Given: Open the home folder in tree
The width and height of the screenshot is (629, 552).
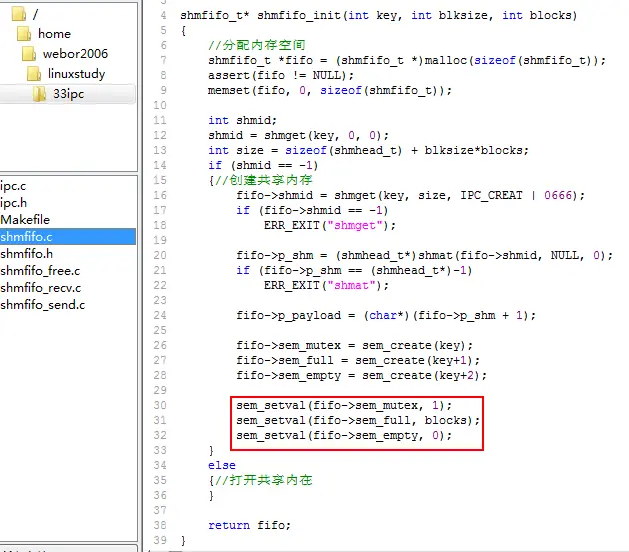Looking at the screenshot, I should [55, 34].
